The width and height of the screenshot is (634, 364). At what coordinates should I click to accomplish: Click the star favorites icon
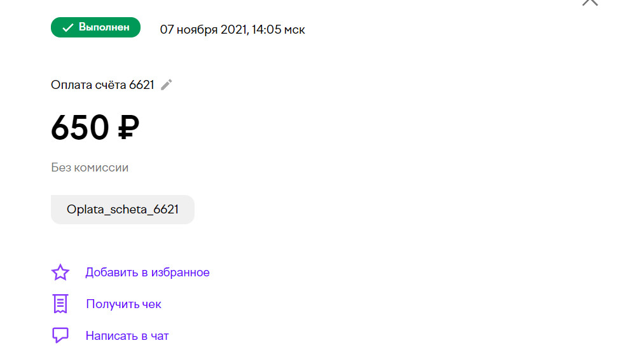coord(60,273)
